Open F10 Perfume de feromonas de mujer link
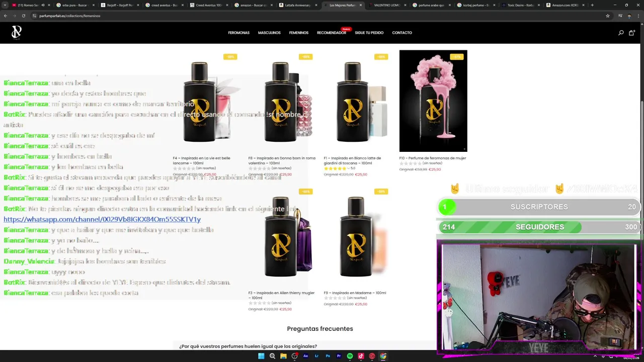The height and width of the screenshot is (362, 644). pyautogui.click(x=433, y=158)
